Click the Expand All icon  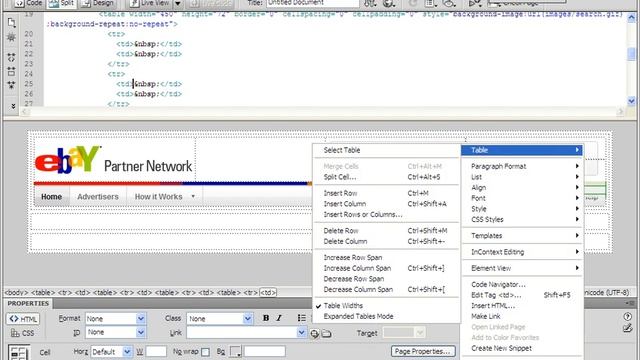point(11,85)
